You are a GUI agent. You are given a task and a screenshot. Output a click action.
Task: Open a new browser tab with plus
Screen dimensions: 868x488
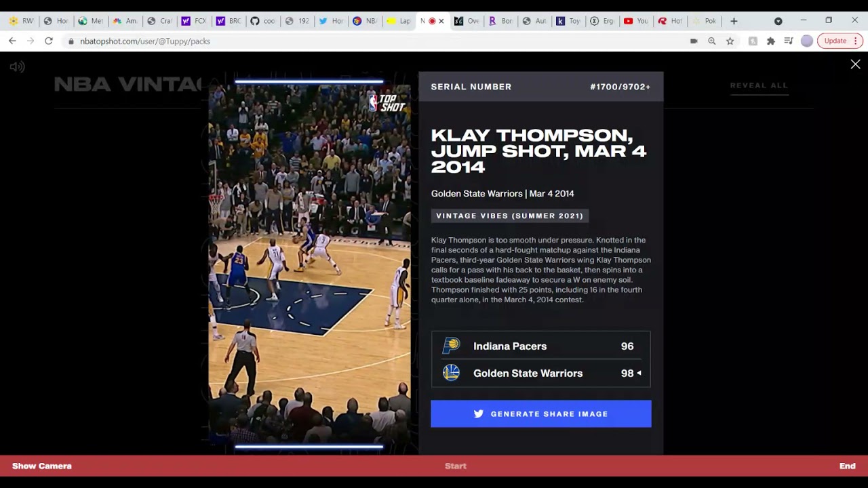pyautogui.click(x=734, y=21)
